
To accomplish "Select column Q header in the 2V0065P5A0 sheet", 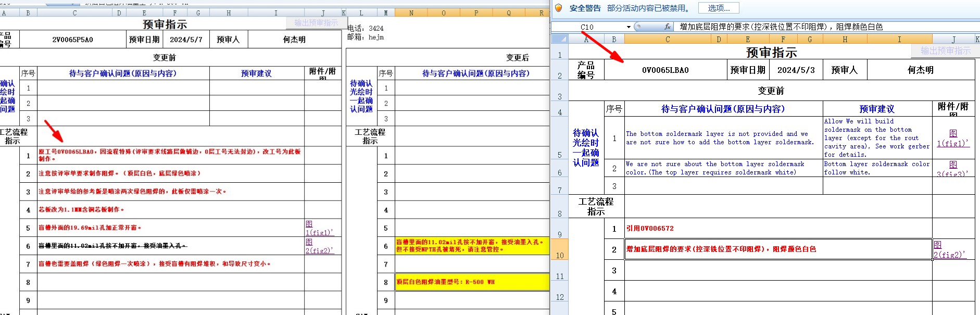I will tap(509, 13).
